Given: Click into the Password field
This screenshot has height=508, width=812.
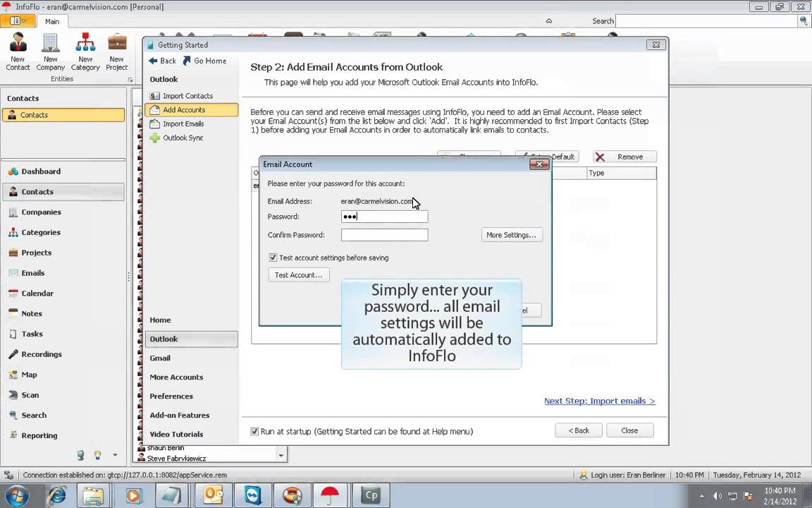Looking at the screenshot, I should point(384,217).
